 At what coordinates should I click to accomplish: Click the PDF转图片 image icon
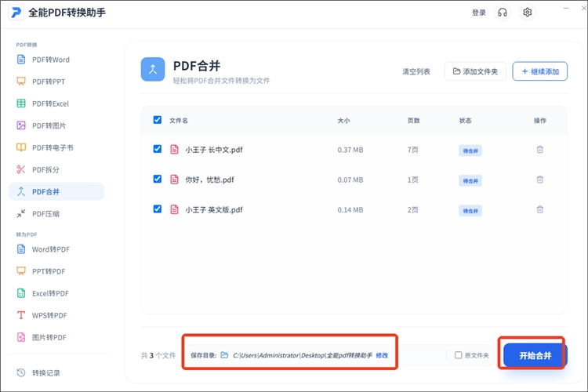tap(21, 125)
